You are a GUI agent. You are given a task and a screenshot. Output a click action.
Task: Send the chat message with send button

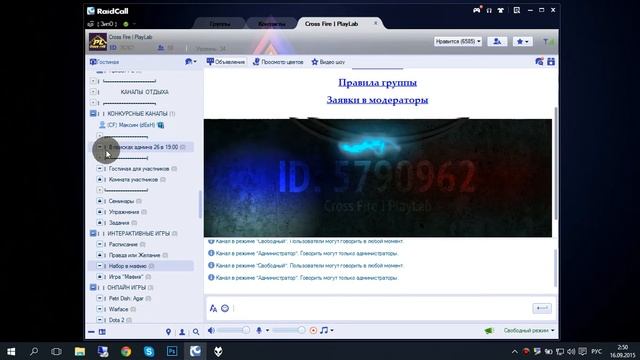pos(542,308)
